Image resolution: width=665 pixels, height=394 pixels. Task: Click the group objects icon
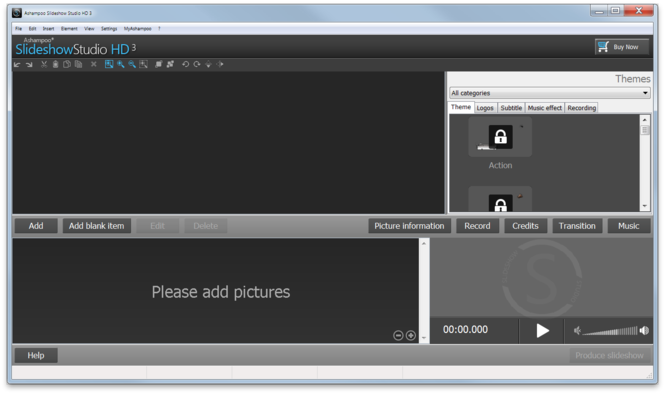coord(159,64)
